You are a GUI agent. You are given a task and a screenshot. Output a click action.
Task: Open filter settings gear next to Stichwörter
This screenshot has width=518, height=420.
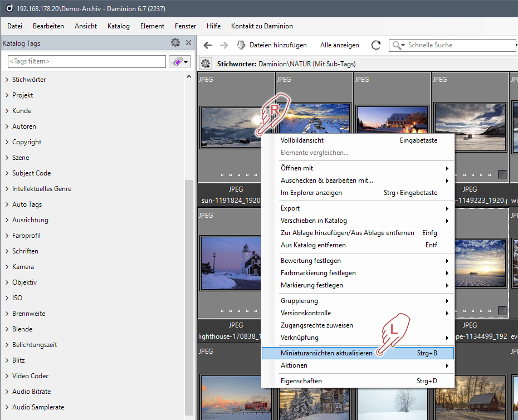click(206, 64)
